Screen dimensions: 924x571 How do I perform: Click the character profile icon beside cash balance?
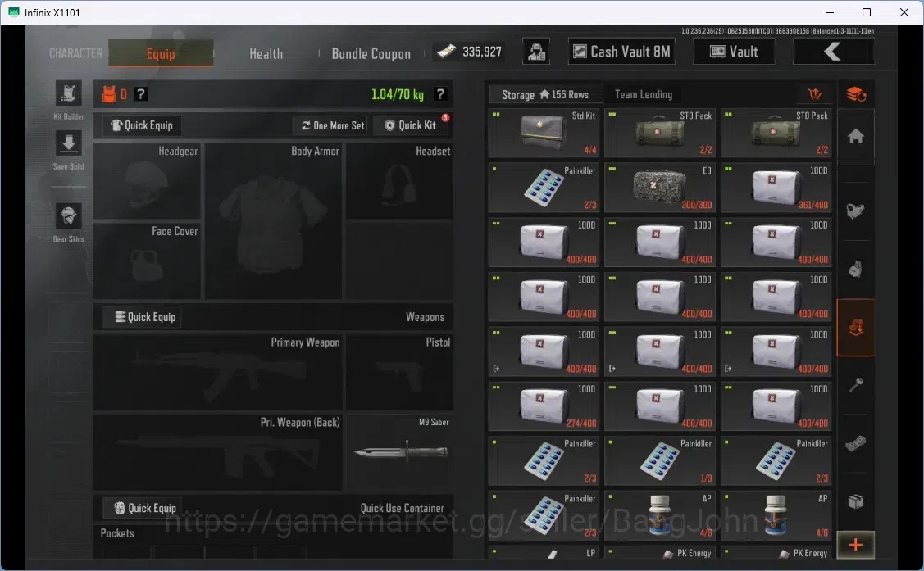[536, 52]
